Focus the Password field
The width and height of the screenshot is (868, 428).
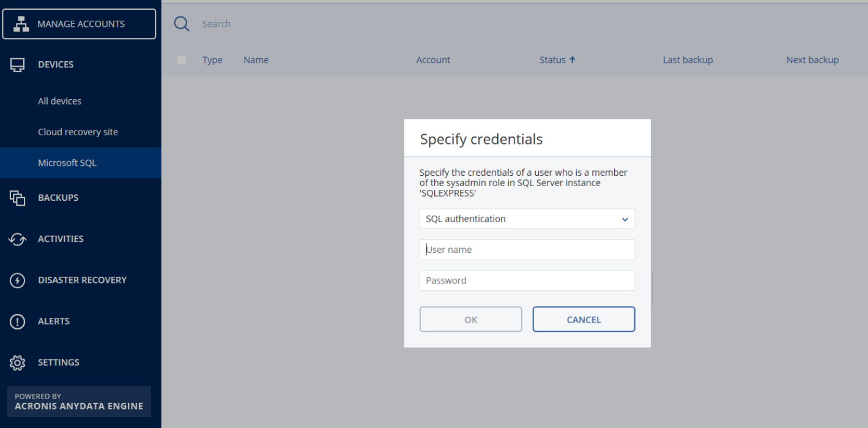[527, 280]
